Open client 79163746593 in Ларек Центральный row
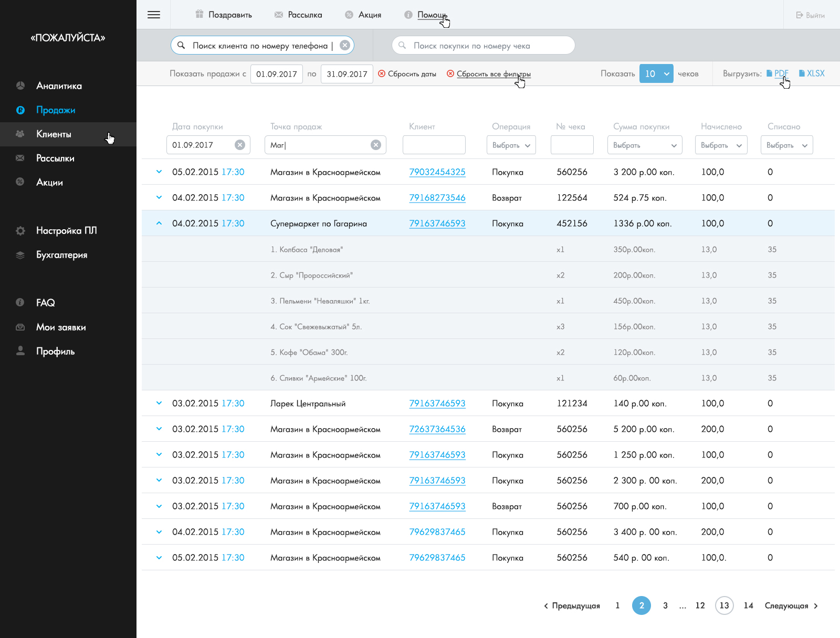This screenshot has height=638, width=840. [437, 403]
